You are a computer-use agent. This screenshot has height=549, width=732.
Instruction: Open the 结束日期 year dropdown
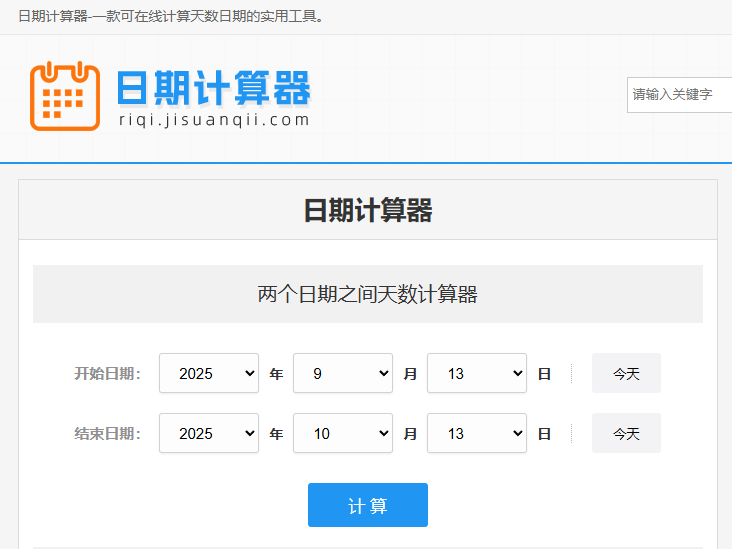coord(208,433)
